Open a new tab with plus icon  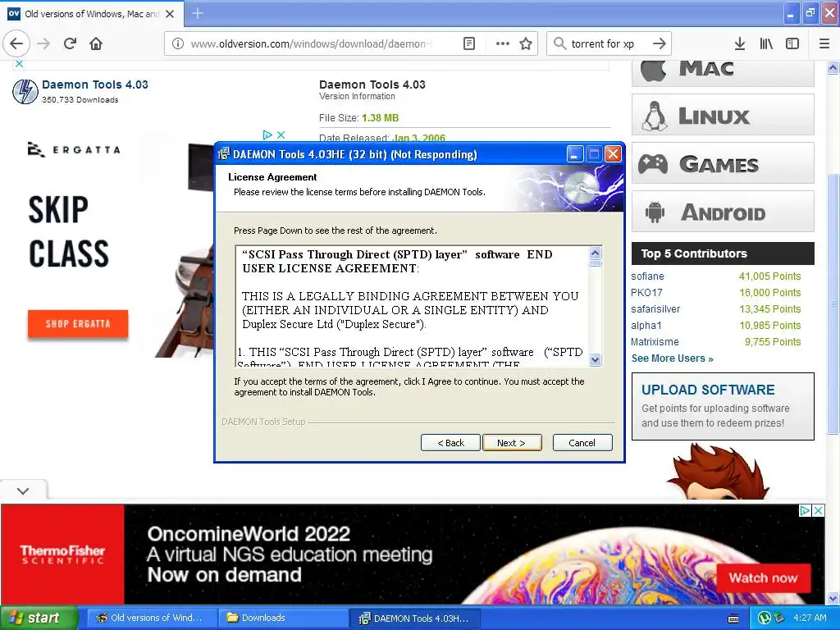tap(198, 13)
